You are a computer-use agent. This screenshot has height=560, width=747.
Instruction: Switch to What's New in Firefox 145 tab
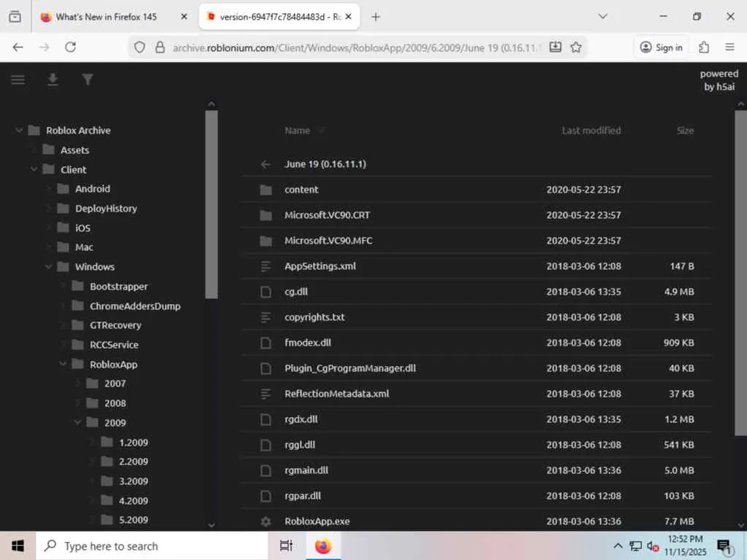click(x=107, y=17)
